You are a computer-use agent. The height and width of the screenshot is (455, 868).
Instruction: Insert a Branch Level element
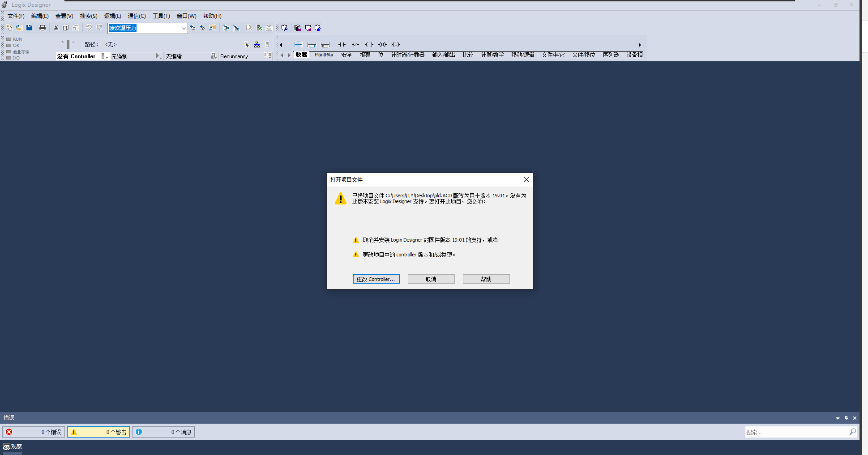[x=325, y=44]
